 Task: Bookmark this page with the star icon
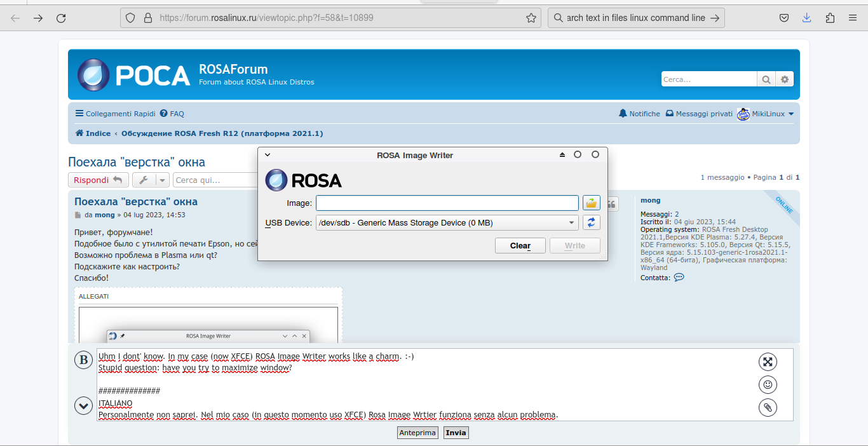coord(531,18)
